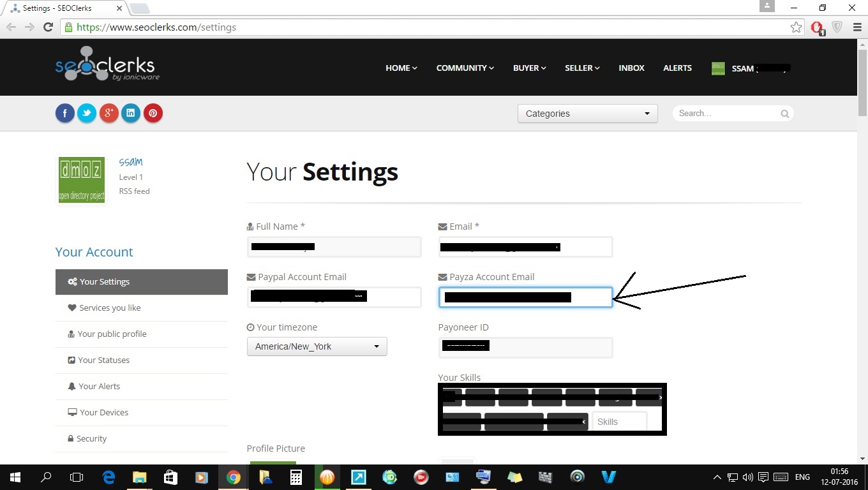
Task: Open the timezone America/New_York dropdown
Action: [x=317, y=346]
